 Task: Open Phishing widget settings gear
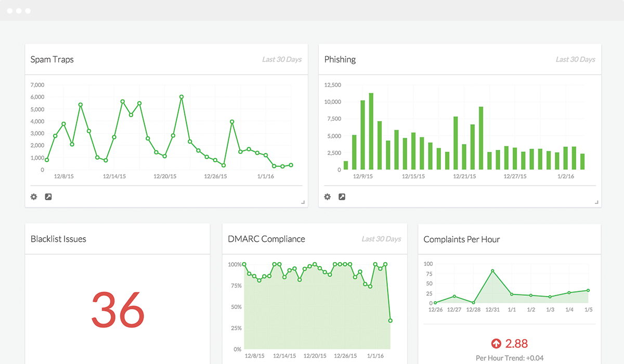pos(328,197)
